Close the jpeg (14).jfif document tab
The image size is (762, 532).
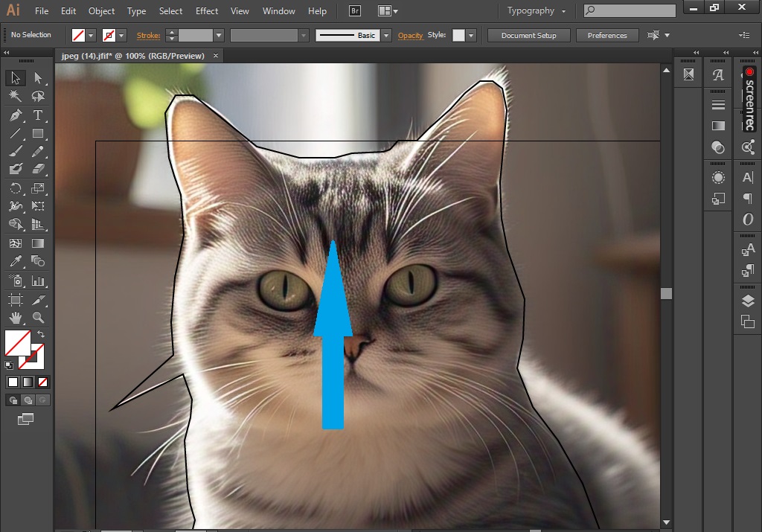coord(216,56)
